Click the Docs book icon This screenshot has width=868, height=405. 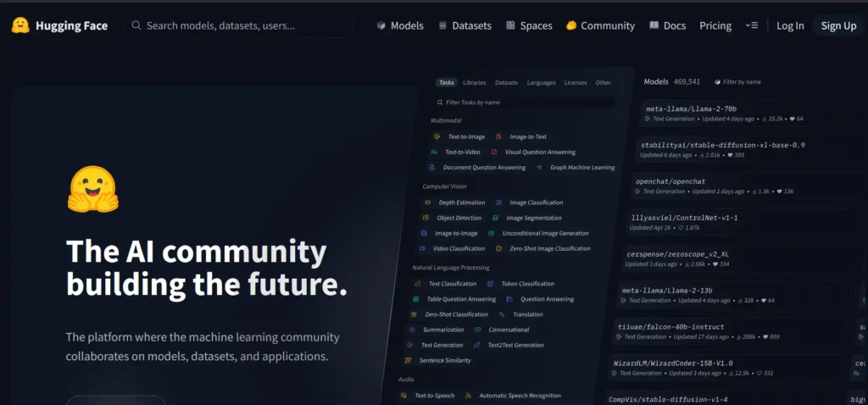(x=654, y=25)
